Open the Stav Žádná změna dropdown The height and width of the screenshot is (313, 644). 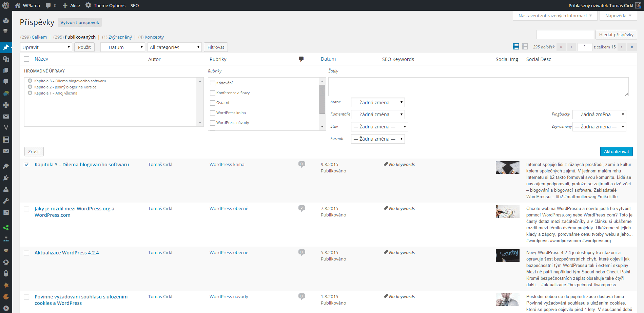[x=379, y=127]
